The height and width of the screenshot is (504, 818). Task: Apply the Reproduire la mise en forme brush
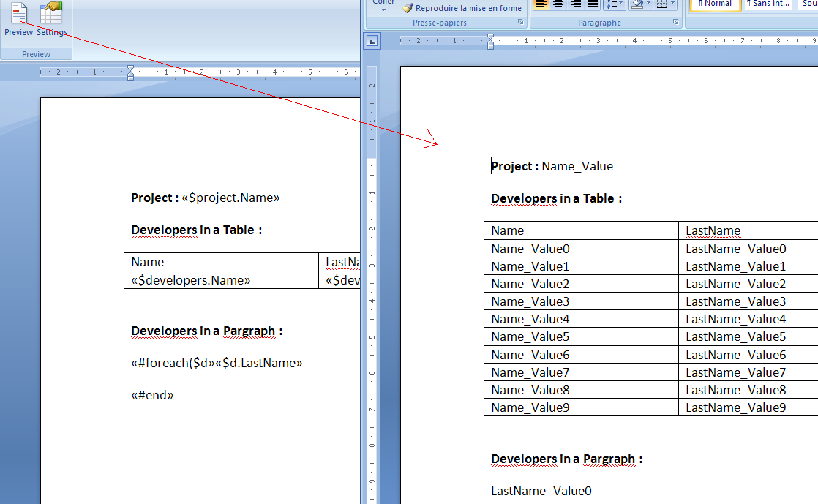(462, 8)
